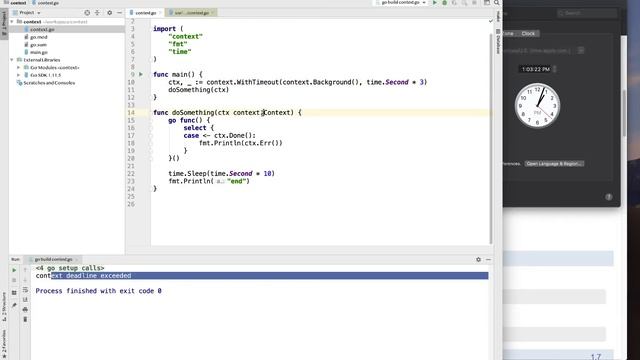Open time server dropdown in Date & Time
This screenshot has width=640, height=360.
[x=580, y=51]
